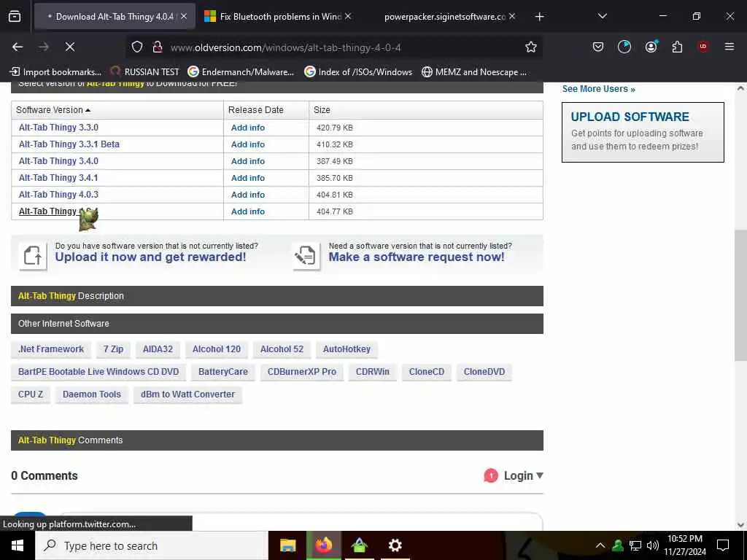Open uBlock Origin extension icon
The image size is (747, 560).
[x=703, y=47]
